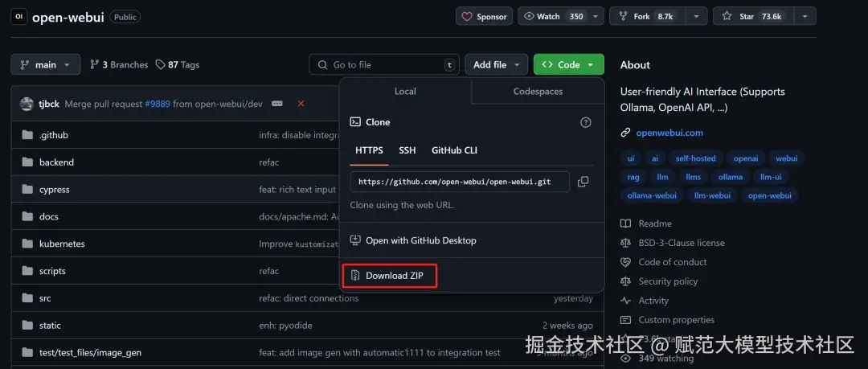Expand the Fork options caret
The height and width of the screenshot is (369, 868).
coord(696,17)
